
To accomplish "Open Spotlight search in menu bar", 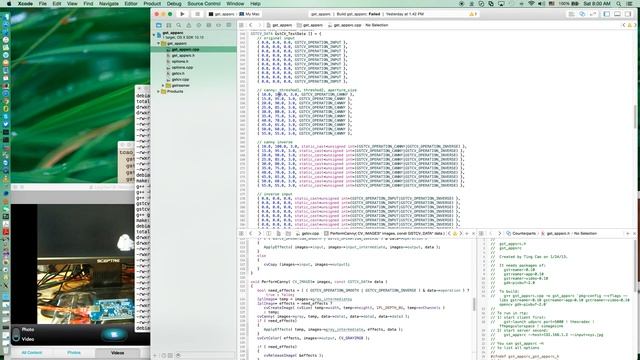I will (x=619, y=3).
